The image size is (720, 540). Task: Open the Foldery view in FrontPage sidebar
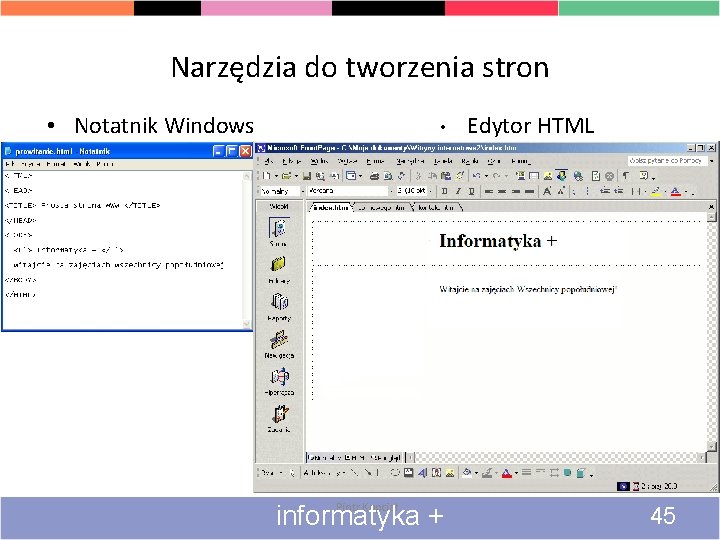[279, 270]
